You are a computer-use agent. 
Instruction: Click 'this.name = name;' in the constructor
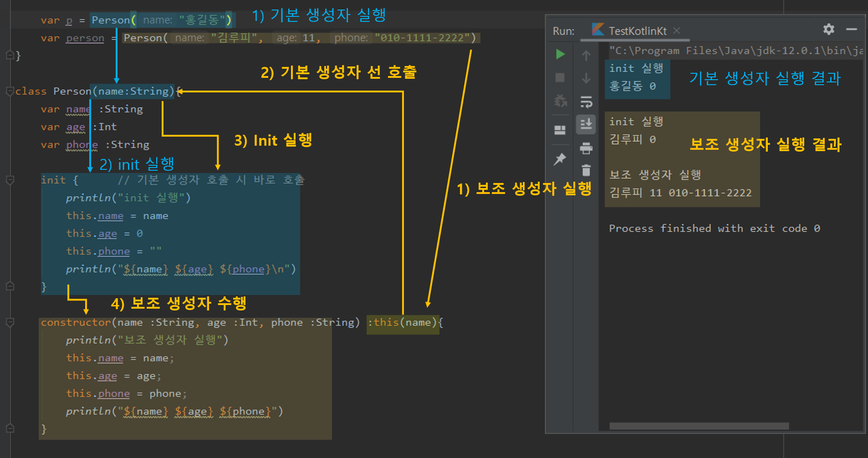pos(120,358)
